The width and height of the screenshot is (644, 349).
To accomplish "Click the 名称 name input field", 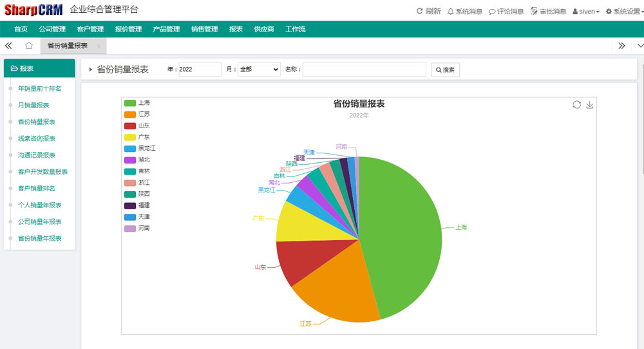I will coord(364,70).
